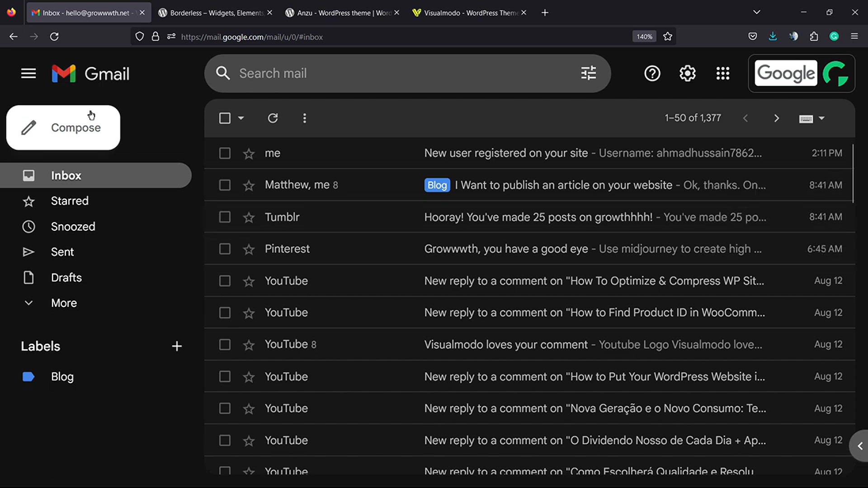Open the list all tabs dropdown
Screen dimensions: 868x488
(756, 12)
